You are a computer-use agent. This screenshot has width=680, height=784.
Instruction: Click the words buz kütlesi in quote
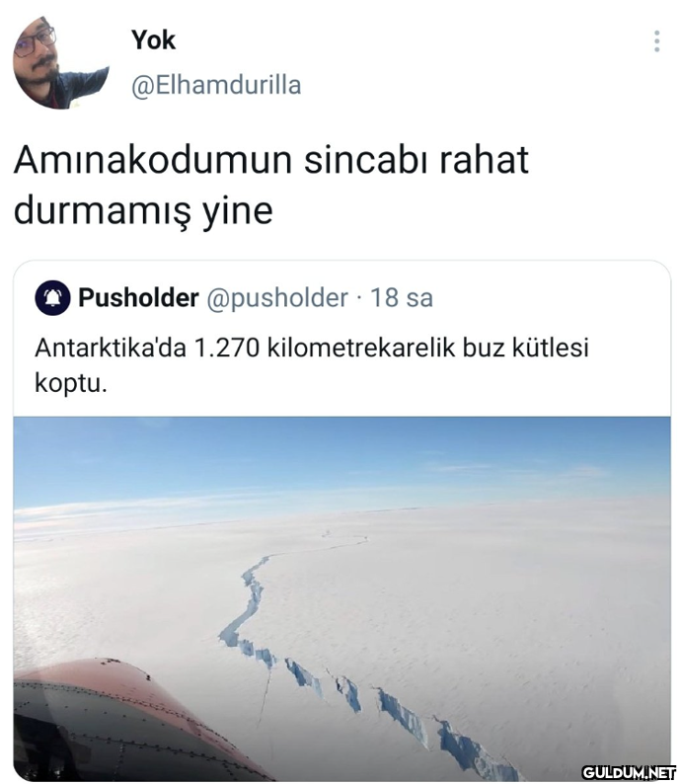point(526,348)
